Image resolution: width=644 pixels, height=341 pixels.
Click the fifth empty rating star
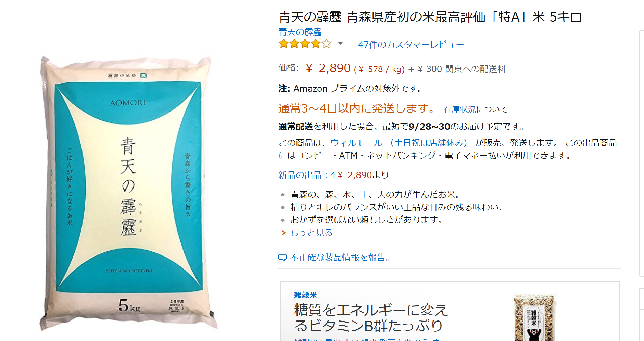click(327, 44)
